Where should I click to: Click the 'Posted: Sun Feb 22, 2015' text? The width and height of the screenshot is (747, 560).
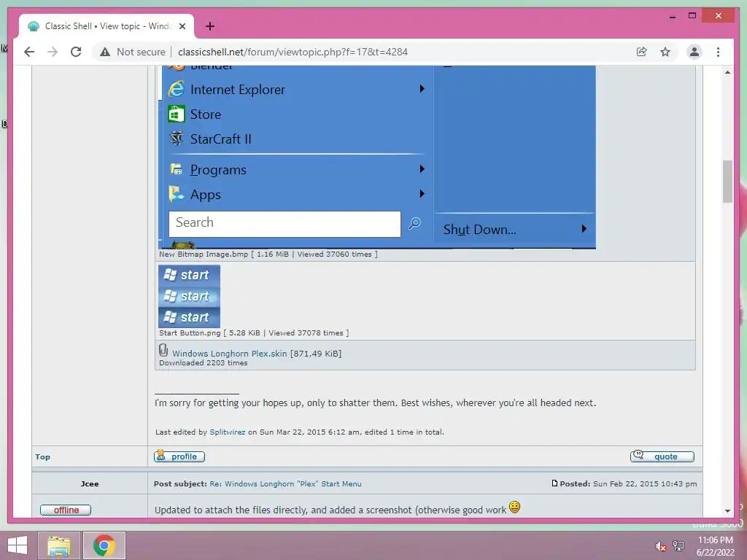628,484
